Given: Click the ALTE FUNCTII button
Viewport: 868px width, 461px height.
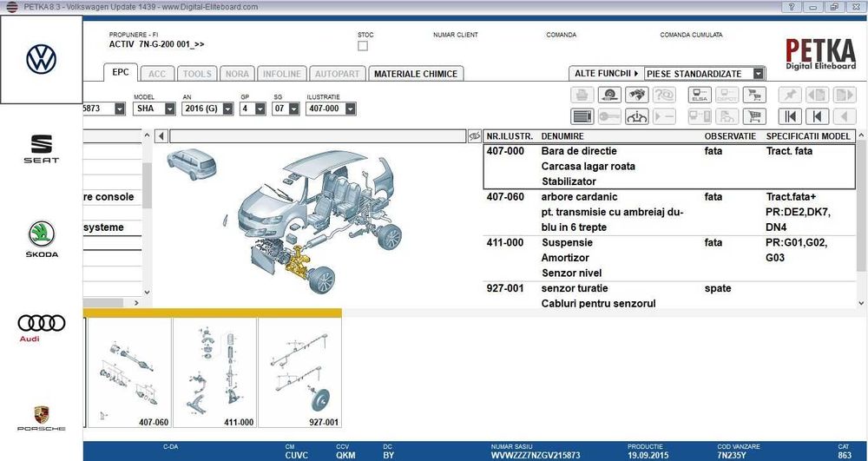Looking at the screenshot, I should pyautogui.click(x=606, y=74).
